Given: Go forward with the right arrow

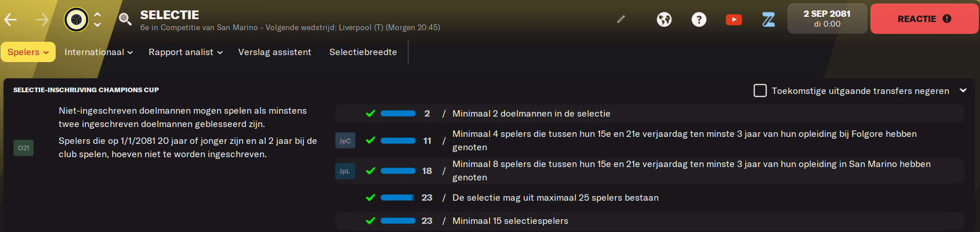Looking at the screenshot, I should click(42, 20).
